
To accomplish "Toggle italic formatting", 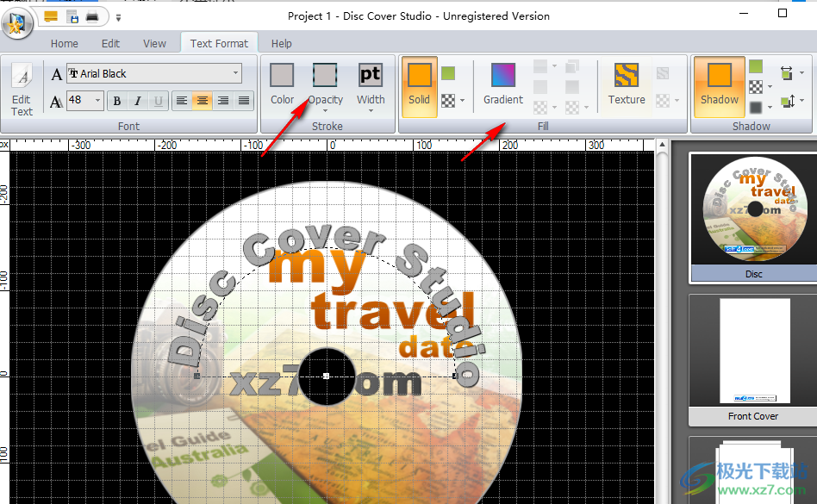I will point(138,101).
